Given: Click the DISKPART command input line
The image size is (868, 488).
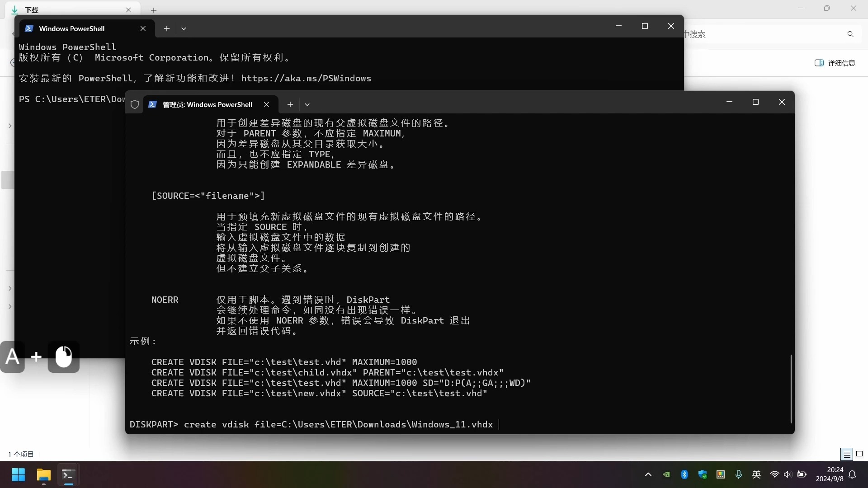Looking at the screenshot, I should (314, 424).
